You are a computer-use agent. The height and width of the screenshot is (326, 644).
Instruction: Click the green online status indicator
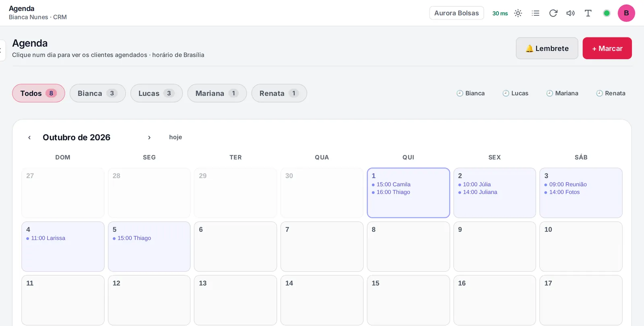pos(607,13)
